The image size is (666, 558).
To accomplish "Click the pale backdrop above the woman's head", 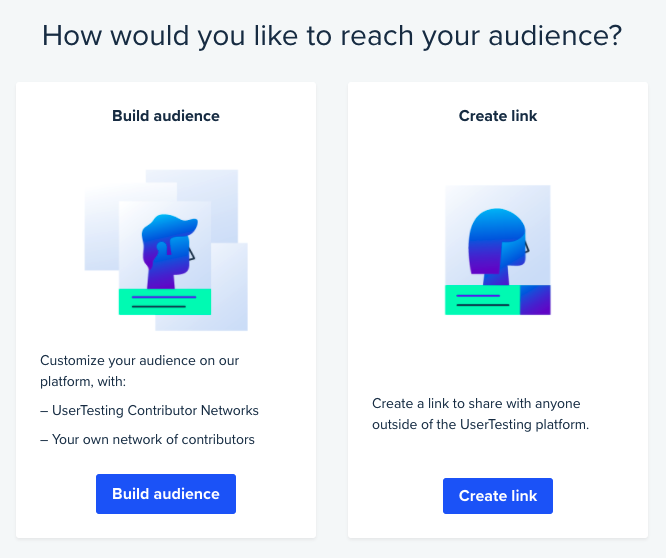I will (498, 196).
